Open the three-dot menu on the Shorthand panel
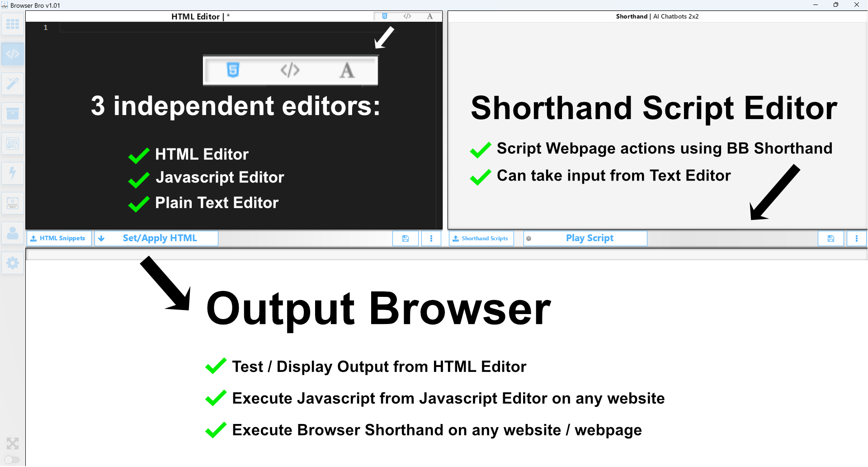 [x=857, y=238]
